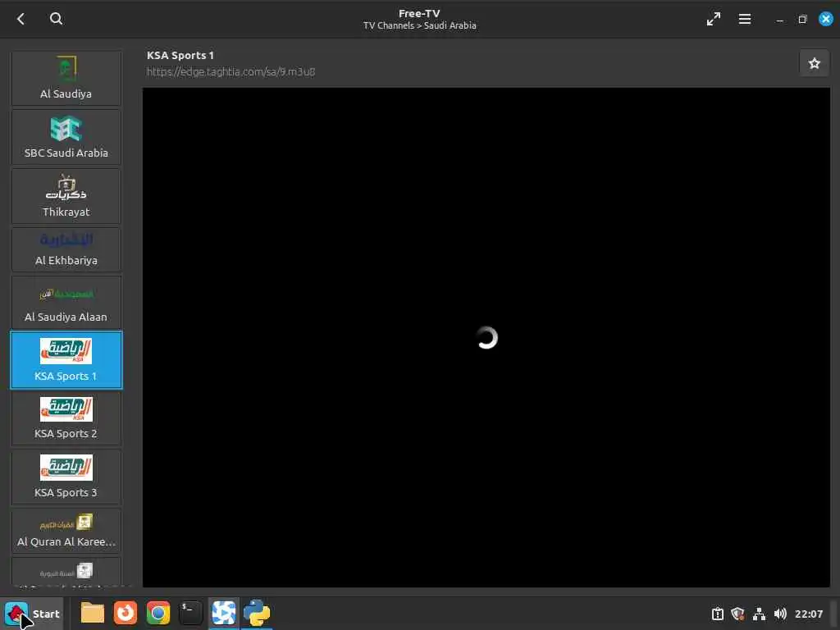Image resolution: width=840 pixels, height=630 pixels.
Task: Switch to Free-TV app in taskbar
Action: point(223,613)
